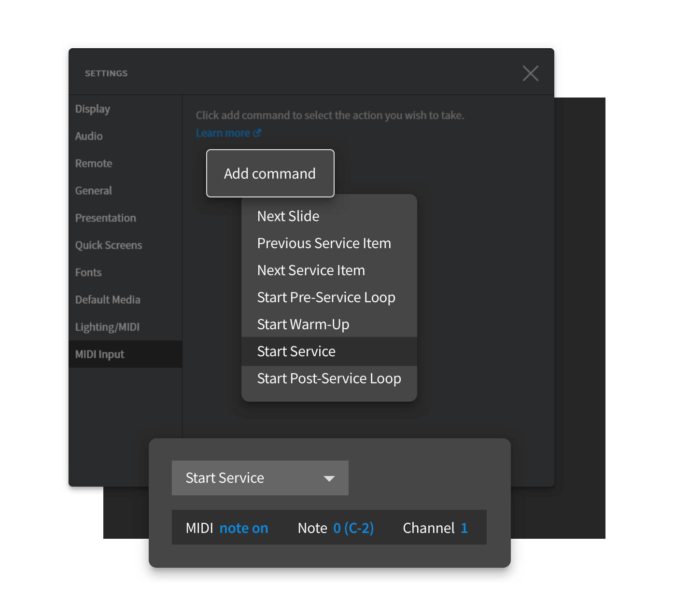Click the external link icon beside Learn more
Image resolution: width=675 pixels, height=616 pixels.
(x=257, y=133)
